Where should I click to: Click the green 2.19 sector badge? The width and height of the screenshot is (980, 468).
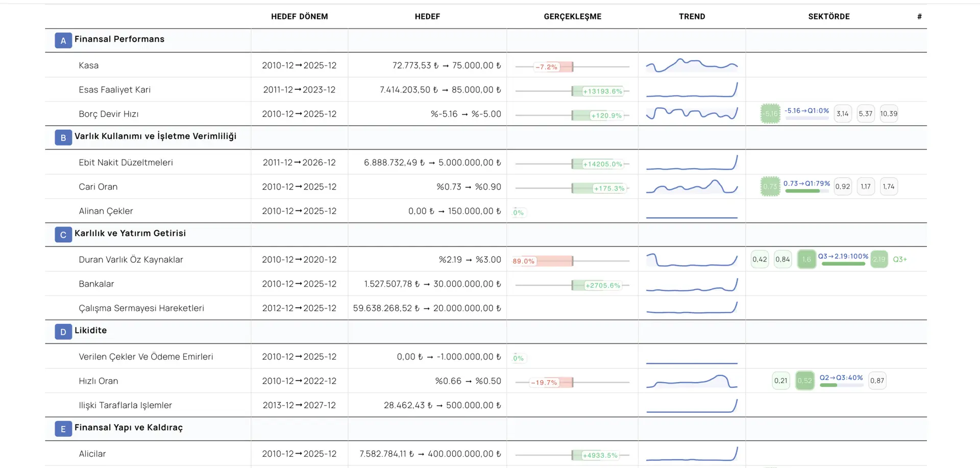point(879,260)
